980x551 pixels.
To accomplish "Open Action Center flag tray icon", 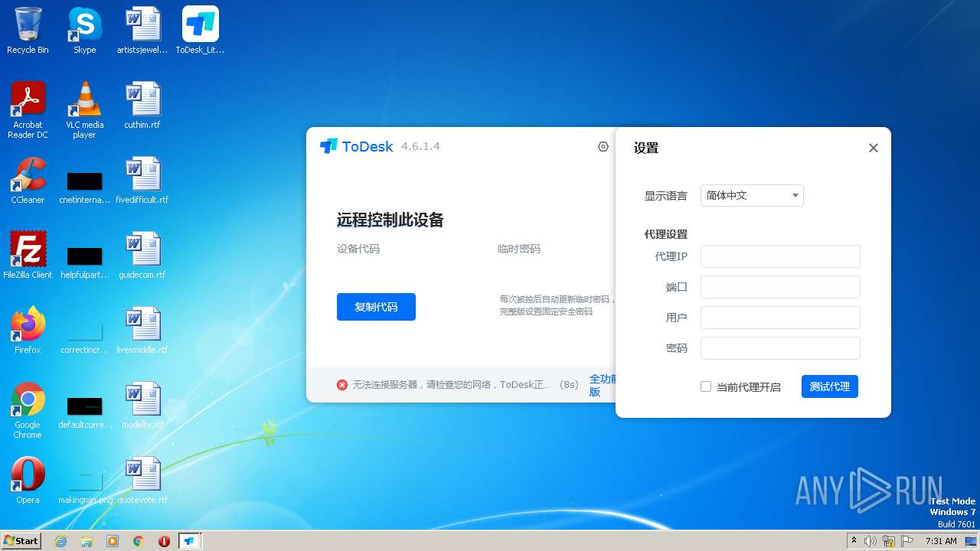I will click(907, 541).
